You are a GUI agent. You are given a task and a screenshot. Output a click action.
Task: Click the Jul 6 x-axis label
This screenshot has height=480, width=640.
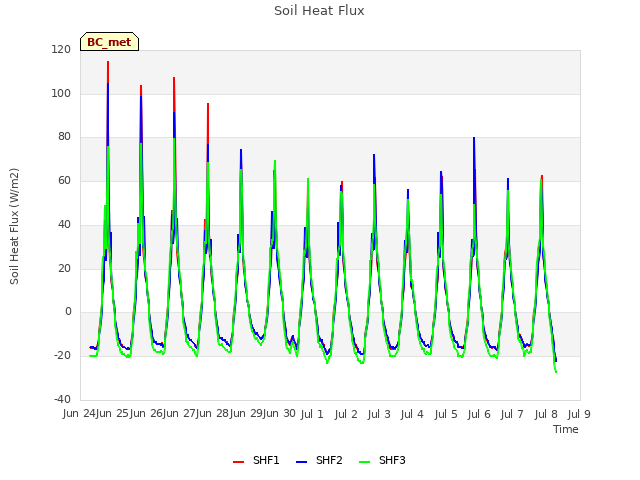pyautogui.click(x=479, y=414)
